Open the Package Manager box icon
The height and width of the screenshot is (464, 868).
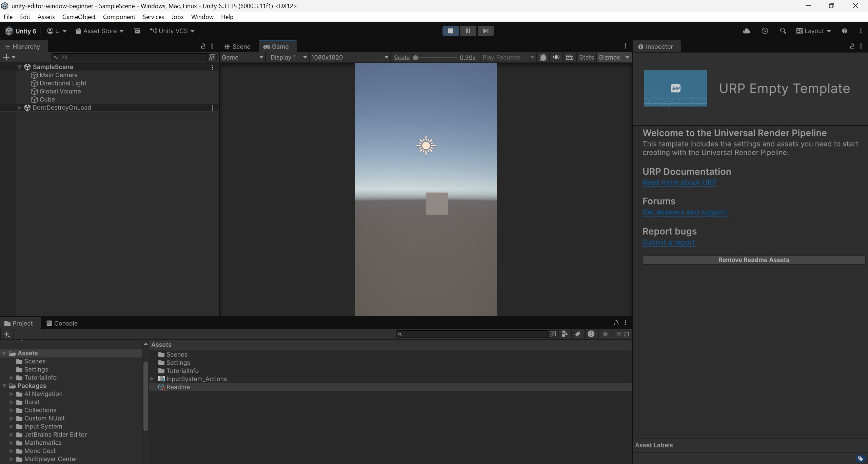pos(137,31)
